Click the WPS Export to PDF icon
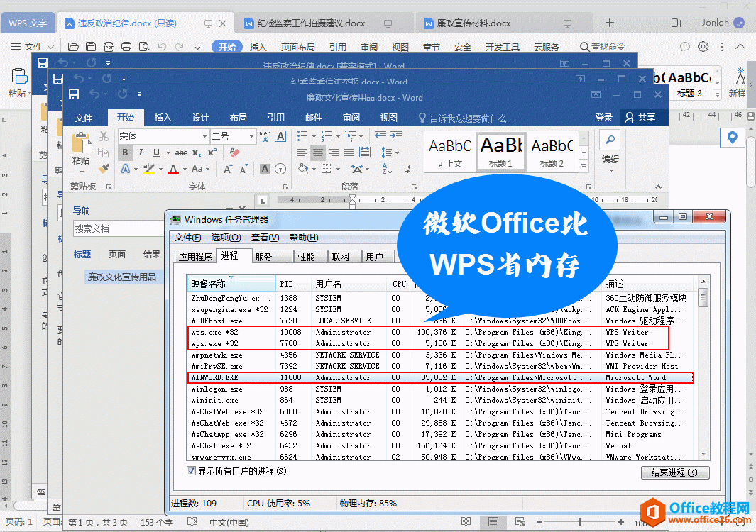The width and height of the screenshot is (756, 532). pos(109,47)
